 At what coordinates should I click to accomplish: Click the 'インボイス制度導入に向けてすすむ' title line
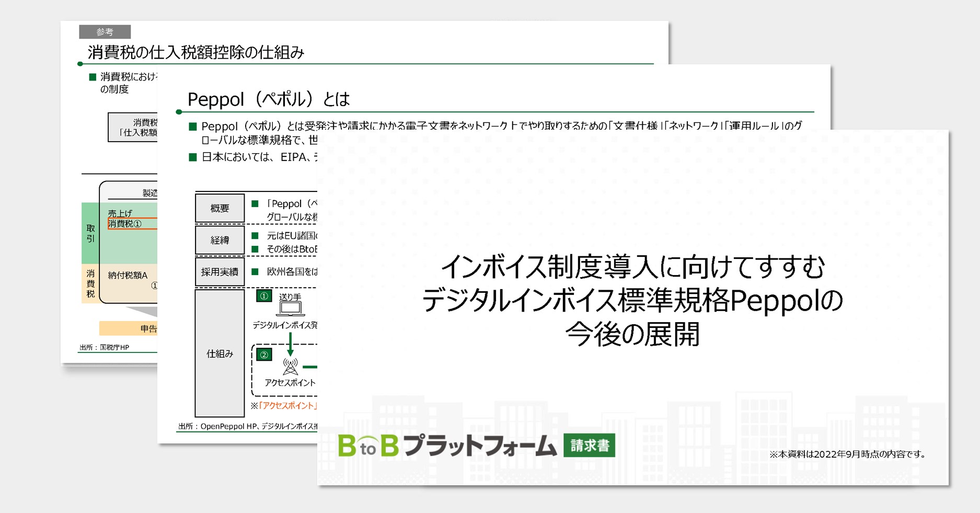pos(632,267)
